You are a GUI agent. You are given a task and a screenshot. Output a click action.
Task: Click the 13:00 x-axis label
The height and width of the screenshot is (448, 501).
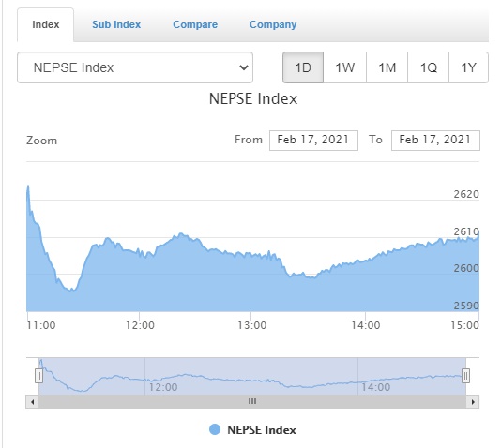[x=251, y=325]
